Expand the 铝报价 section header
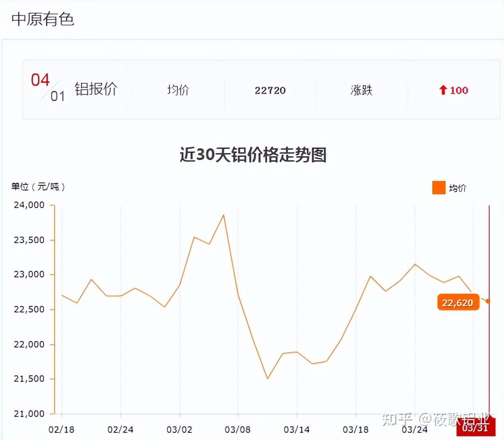504x440 pixels. 96,89
